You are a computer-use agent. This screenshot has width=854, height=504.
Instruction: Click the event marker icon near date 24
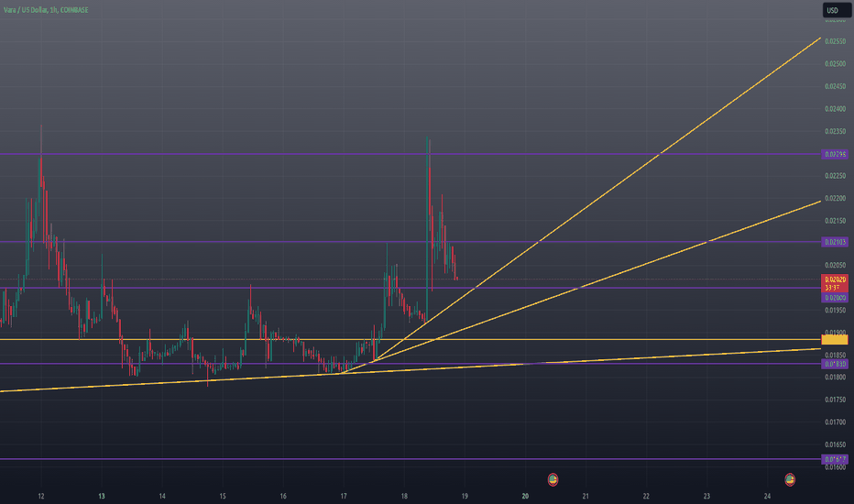[x=790, y=479]
